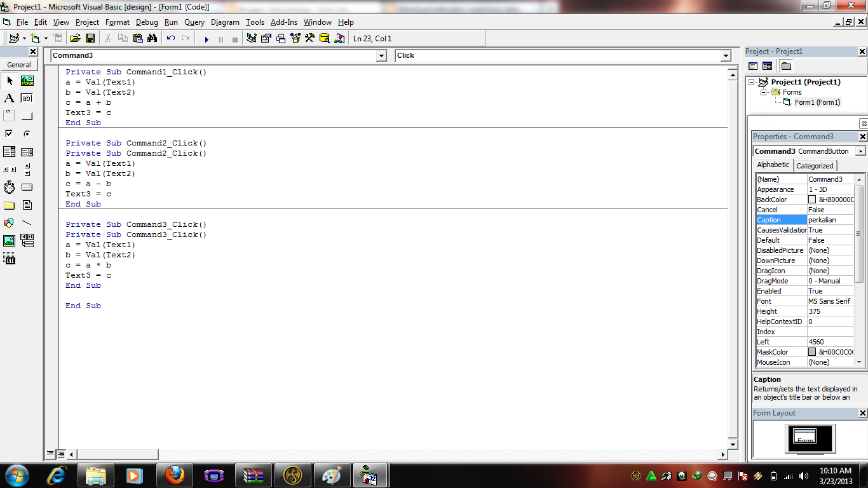Open Firefox from the Windows taskbar
868x488 pixels.
(x=174, y=475)
